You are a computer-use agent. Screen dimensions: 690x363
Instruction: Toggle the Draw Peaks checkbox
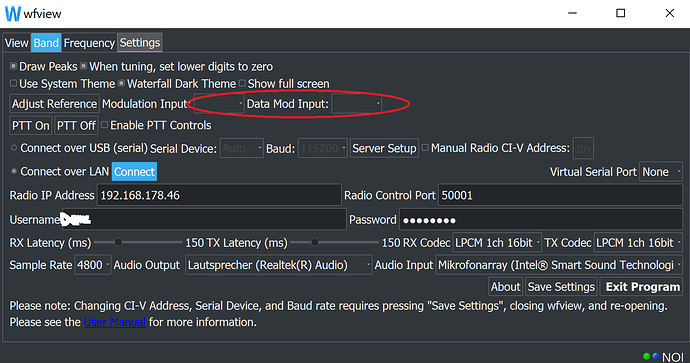[x=14, y=66]
